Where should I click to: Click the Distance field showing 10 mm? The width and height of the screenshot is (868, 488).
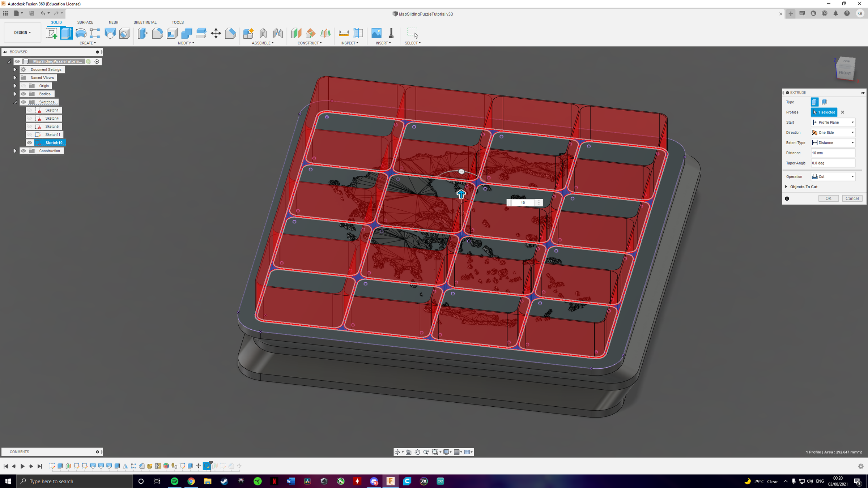(833, 153)
